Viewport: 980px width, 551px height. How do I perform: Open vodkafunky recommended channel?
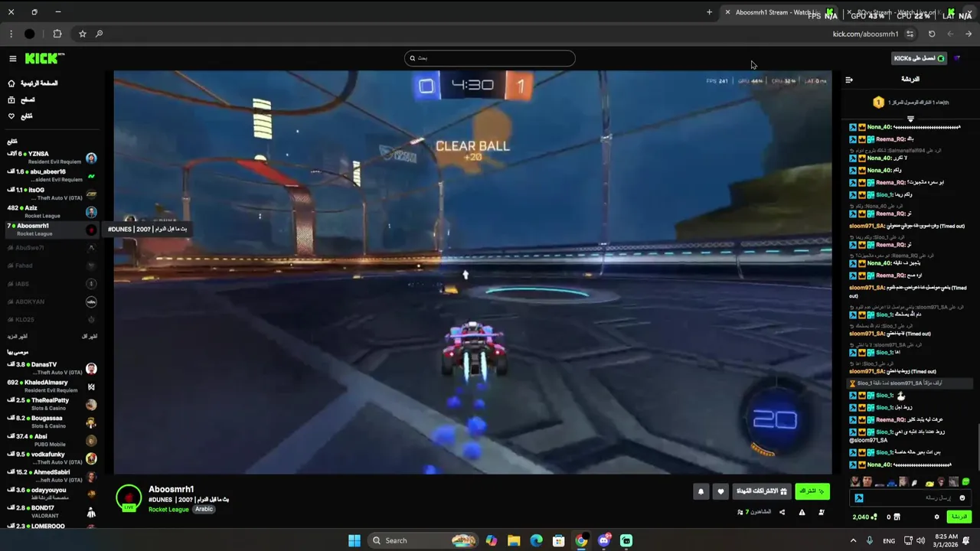click(52, 458)
